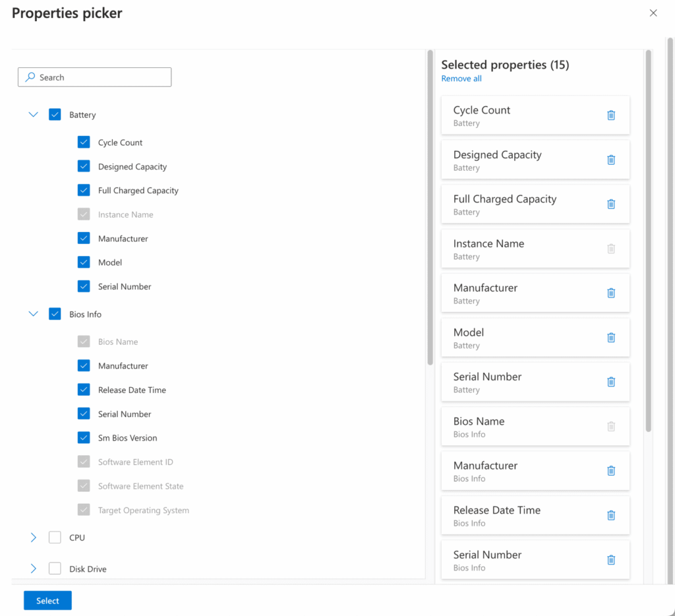Remove the Battery Manufacturer selected property
675x616 pixels.
click(611, 293)
